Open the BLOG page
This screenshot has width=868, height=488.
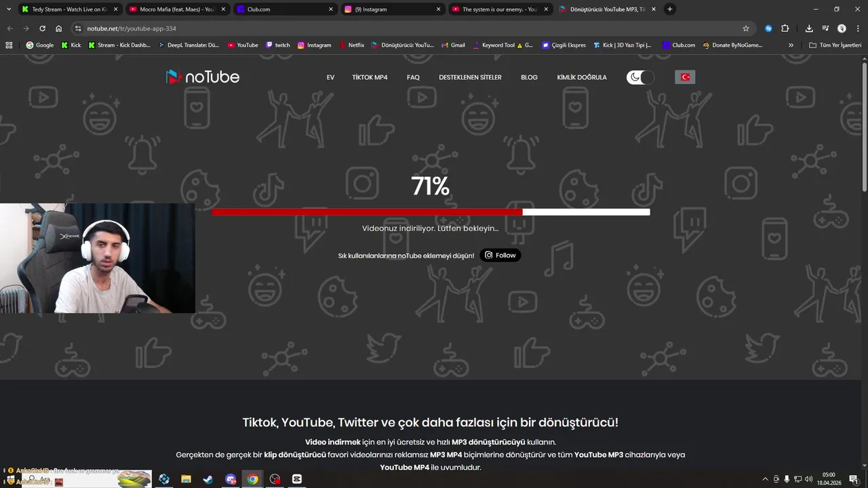[x=529, y=77]
